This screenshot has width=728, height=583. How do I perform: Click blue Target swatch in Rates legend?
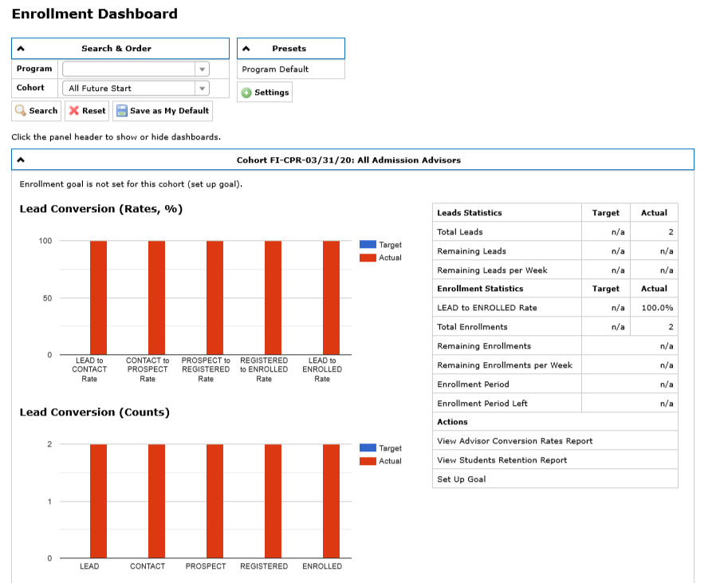(x=368, y=244)
